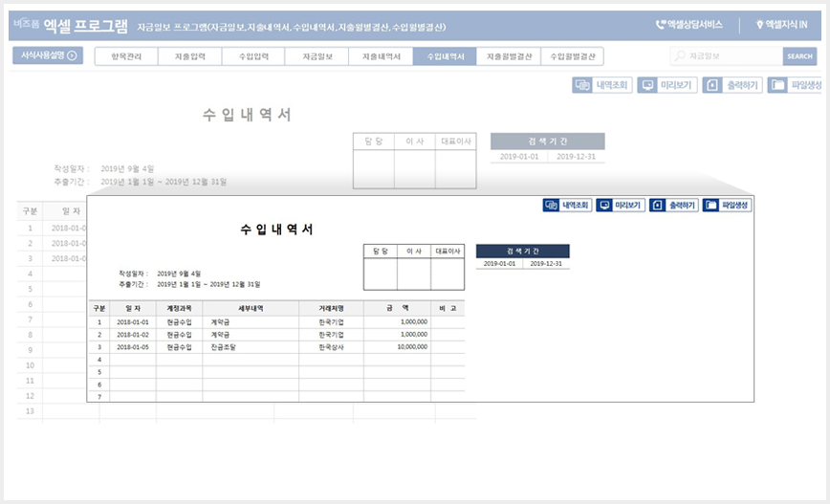Screen dimensions: 830x504
Task: Click the faded 출력하기 button in background
Action: tap(732, 85)
